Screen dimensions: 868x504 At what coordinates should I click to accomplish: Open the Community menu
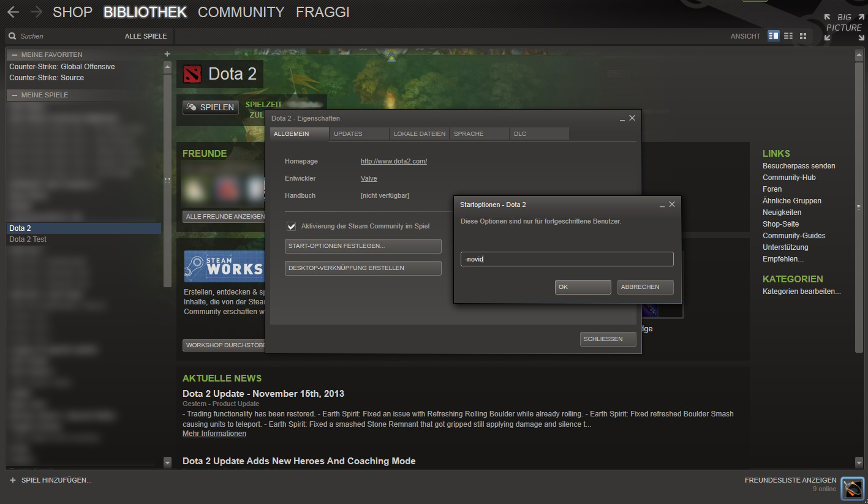(x=241, y=12)
